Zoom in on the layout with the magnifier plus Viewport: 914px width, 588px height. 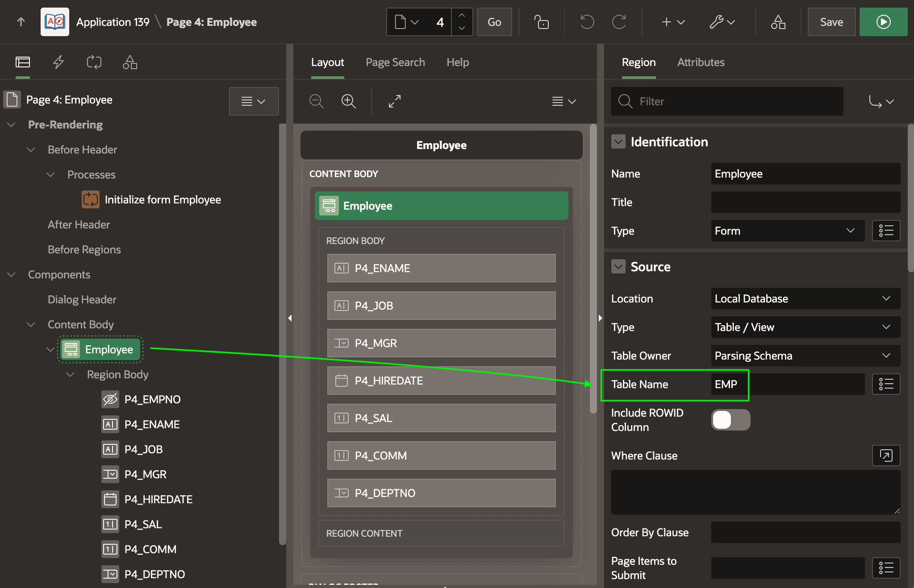click(x=348, y=101)
